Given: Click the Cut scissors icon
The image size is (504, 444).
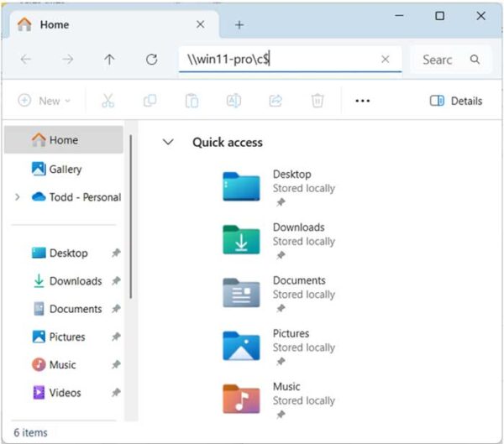Looking at the screenshot, I should tap(108, 101).
